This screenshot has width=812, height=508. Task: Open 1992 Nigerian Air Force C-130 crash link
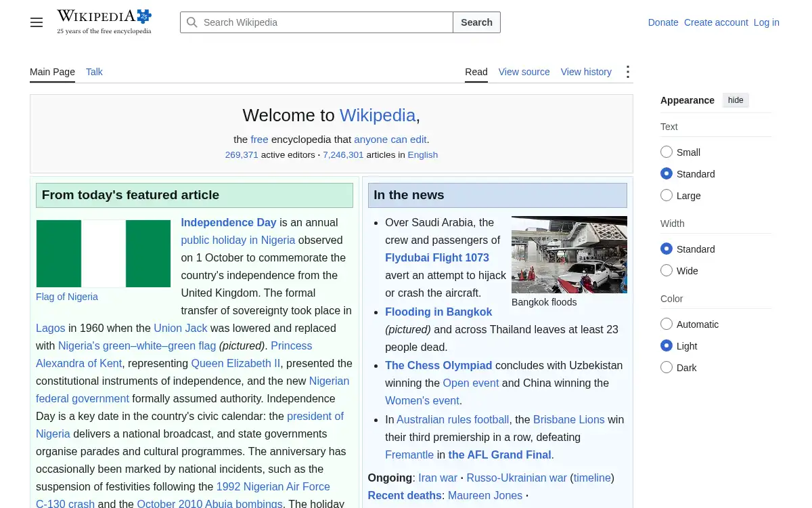(x=183, y=495)
